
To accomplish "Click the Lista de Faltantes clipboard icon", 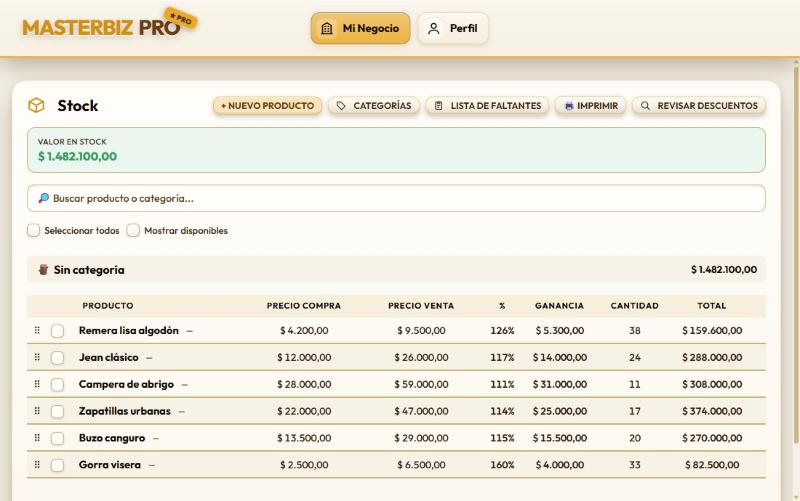I will [438, 106].
